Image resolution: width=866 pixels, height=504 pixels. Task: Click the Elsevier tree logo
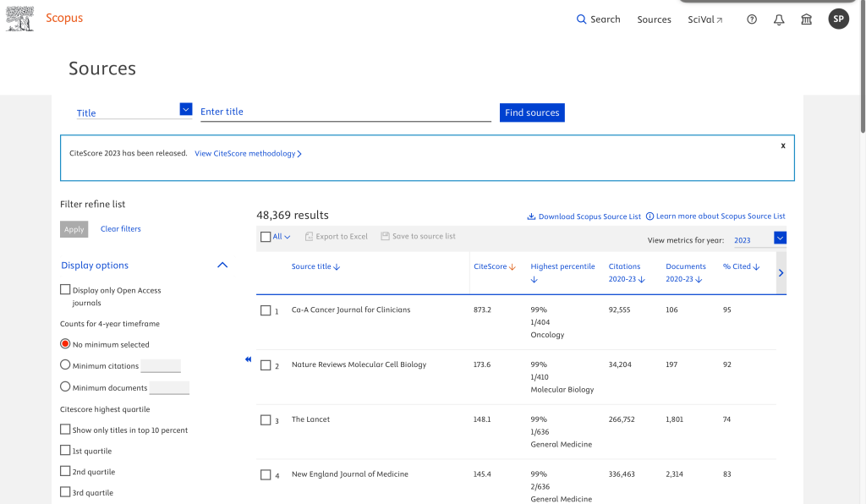coord(20,19)
